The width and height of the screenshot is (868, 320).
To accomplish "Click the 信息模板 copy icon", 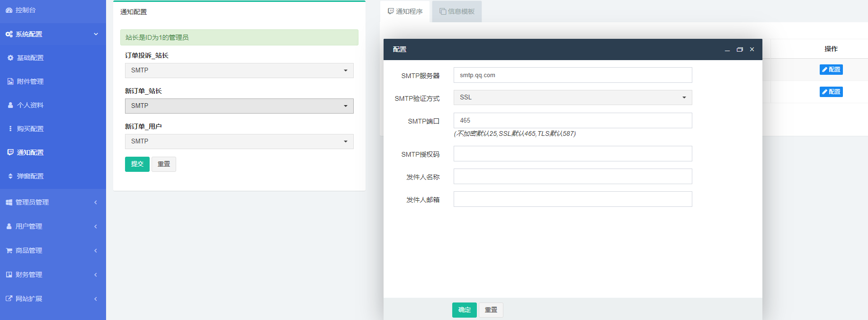I will 443,11.
